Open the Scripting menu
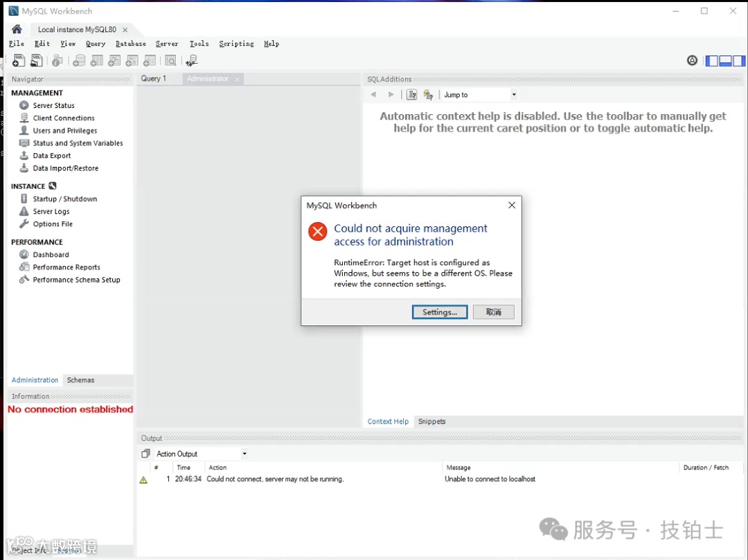The width and height of the screenshot is (748, 560). tap(236, 44)
